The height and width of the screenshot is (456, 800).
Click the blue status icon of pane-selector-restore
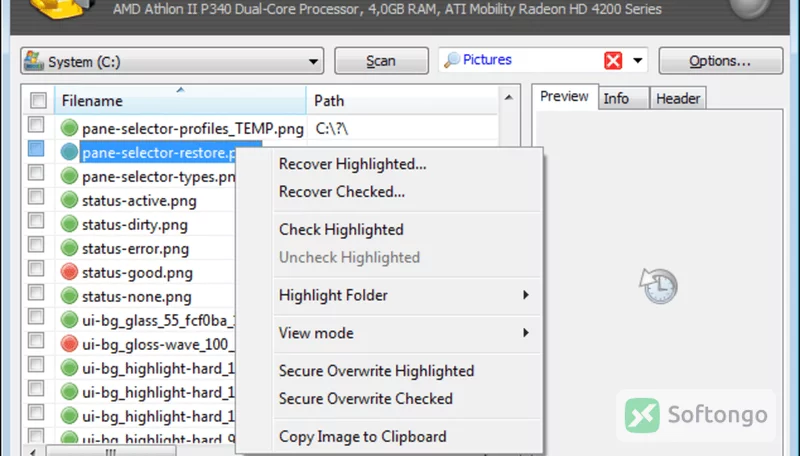pos(69,152)
